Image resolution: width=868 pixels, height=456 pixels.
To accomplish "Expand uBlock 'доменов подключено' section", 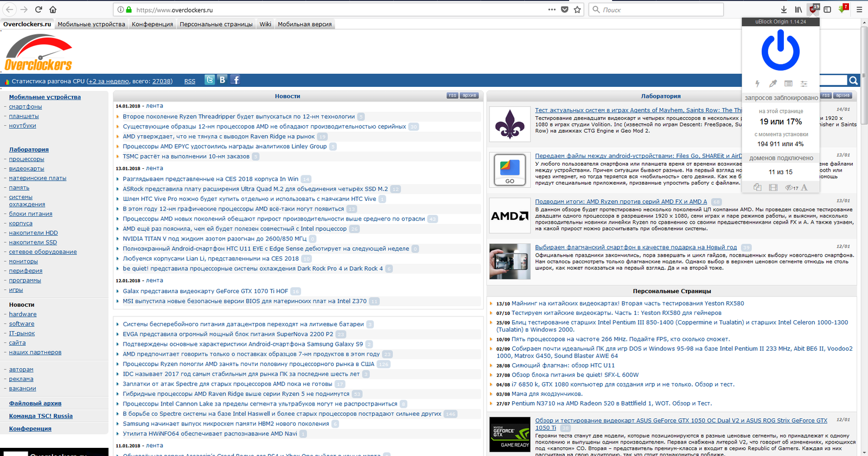I will pyautogui.click(x=781, y=158).
